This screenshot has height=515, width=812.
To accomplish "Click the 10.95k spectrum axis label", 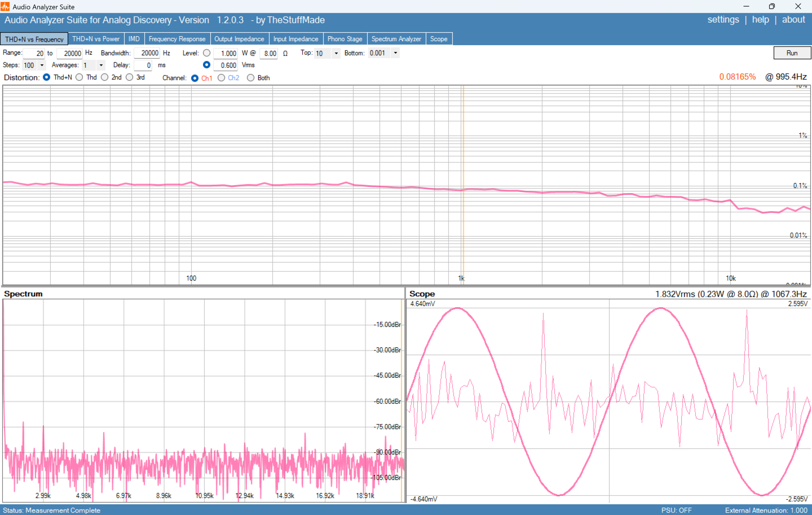I will (x=205, y=496).
